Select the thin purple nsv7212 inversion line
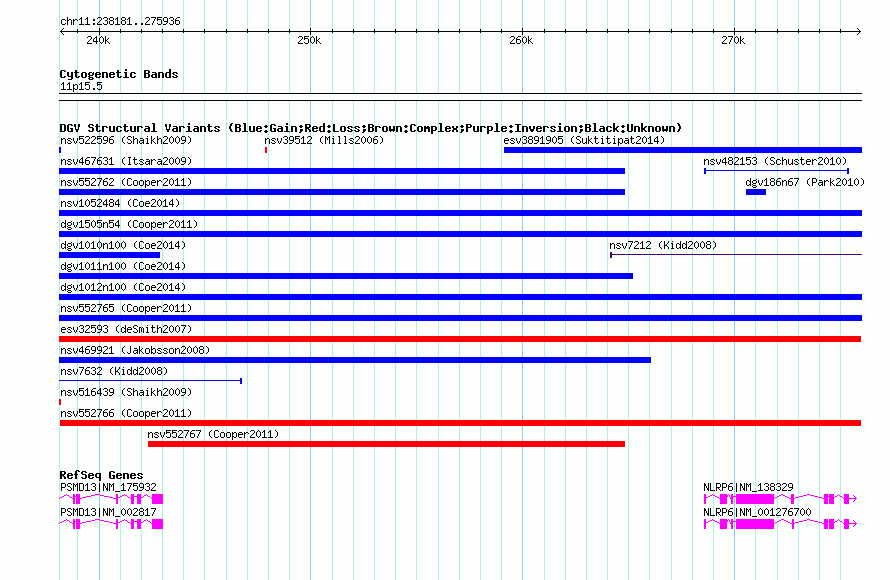 [736, 255]
